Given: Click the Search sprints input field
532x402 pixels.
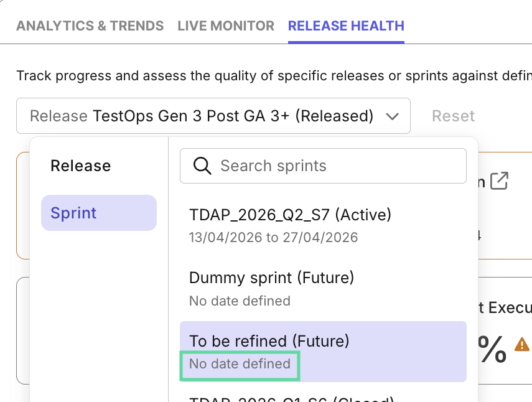Looking at the screenshot, I should tap(323, 166).
